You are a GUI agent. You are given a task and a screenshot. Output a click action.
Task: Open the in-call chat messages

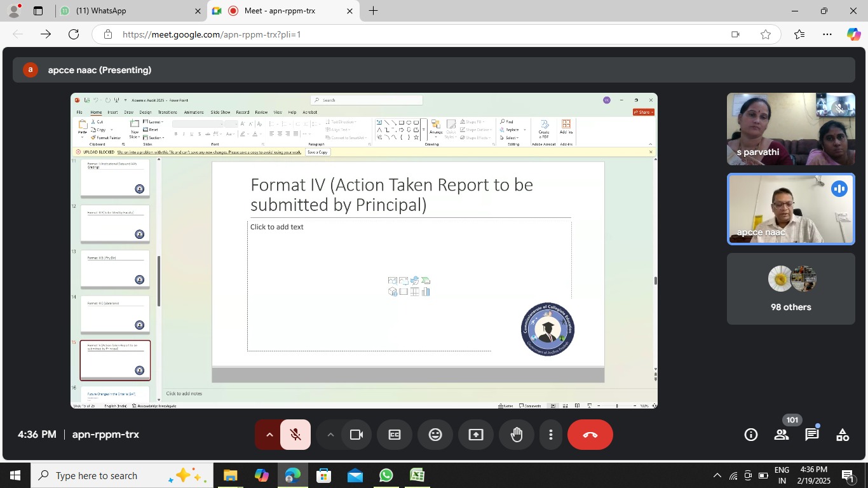tap(812, 435)
